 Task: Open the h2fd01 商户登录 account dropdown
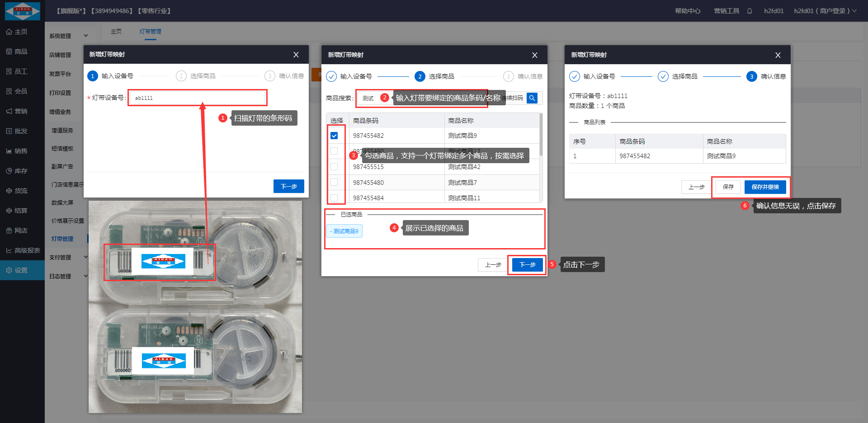(x=825, y=11)
